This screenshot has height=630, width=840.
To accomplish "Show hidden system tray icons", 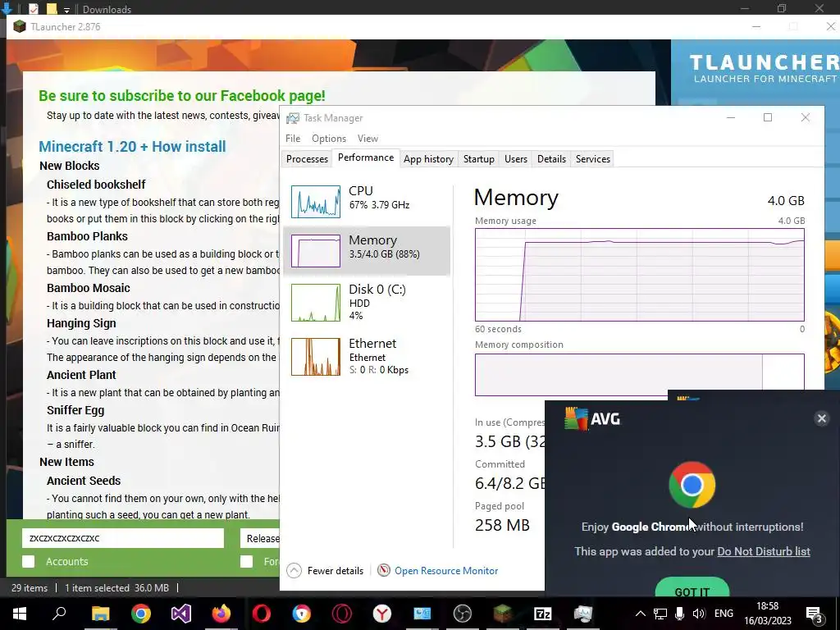I will [x=640, y=614].
